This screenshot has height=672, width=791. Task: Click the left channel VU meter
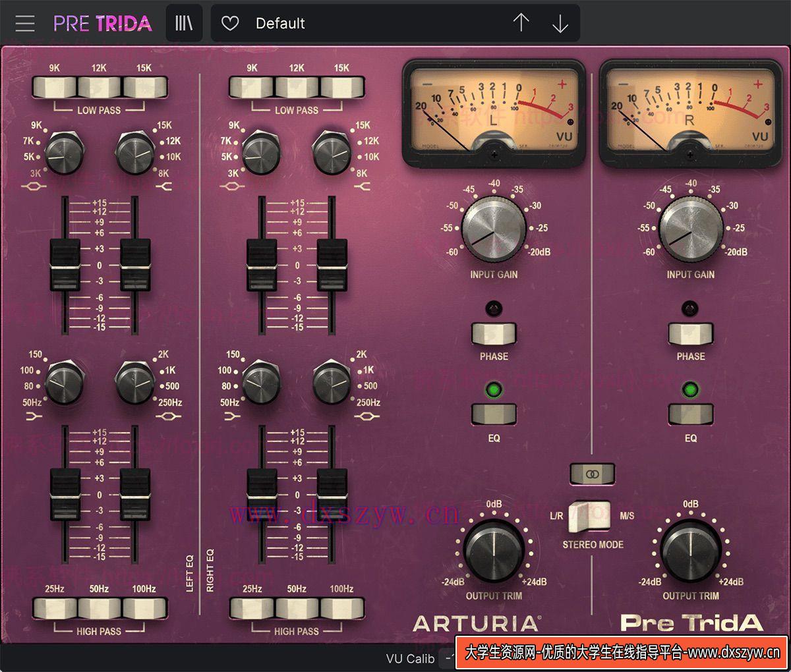coord(494,113)
